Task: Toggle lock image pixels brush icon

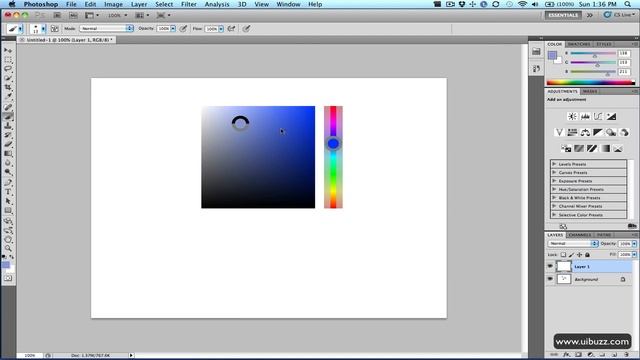Action: (x=571, y=255)
